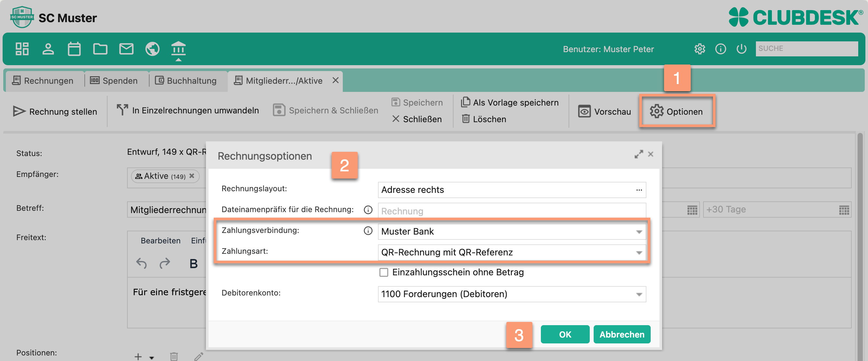Click the Vorschau eye icon

584,111
